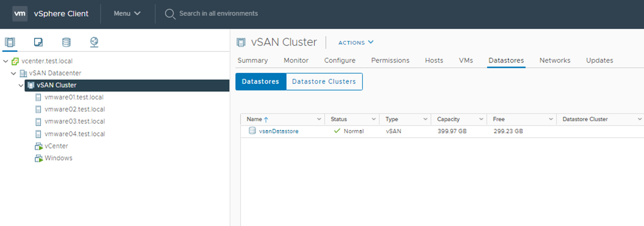The width and height of the screenshot is (644, 226).
Task: Select the Datastores toggle button
Action: [261, 82]
